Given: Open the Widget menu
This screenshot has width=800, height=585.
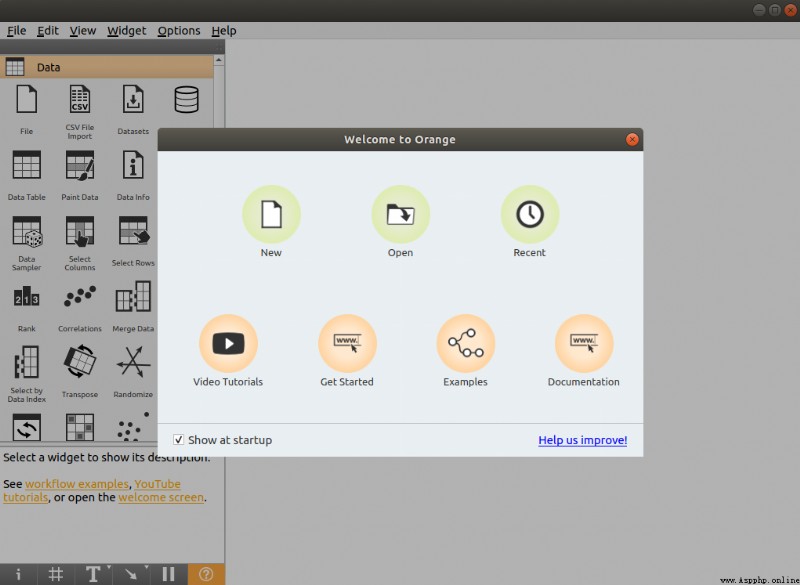Looking at the screenshot, I should [x=127, y=31].
